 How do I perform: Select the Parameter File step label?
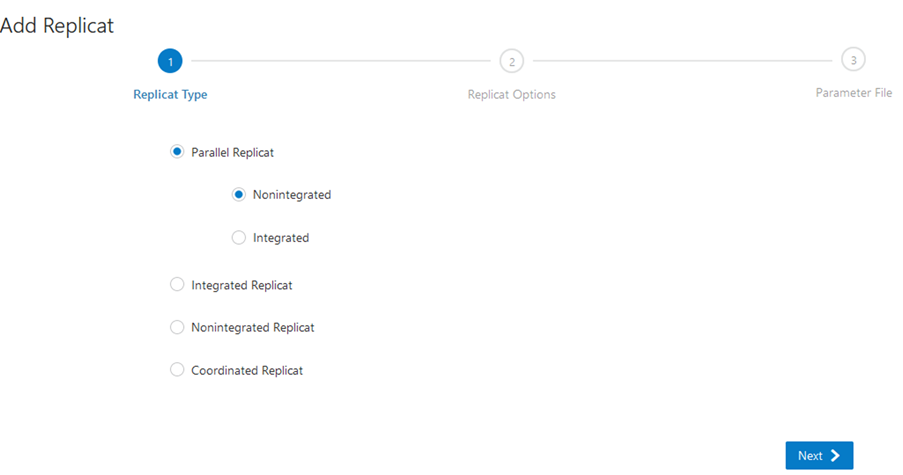[853, 93]
